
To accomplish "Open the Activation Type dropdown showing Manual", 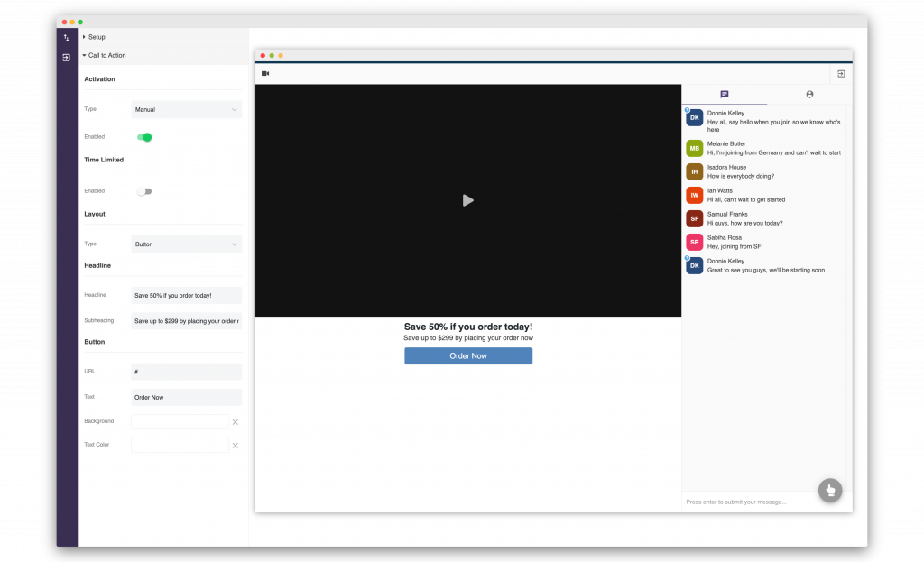I will pos(186,109).
